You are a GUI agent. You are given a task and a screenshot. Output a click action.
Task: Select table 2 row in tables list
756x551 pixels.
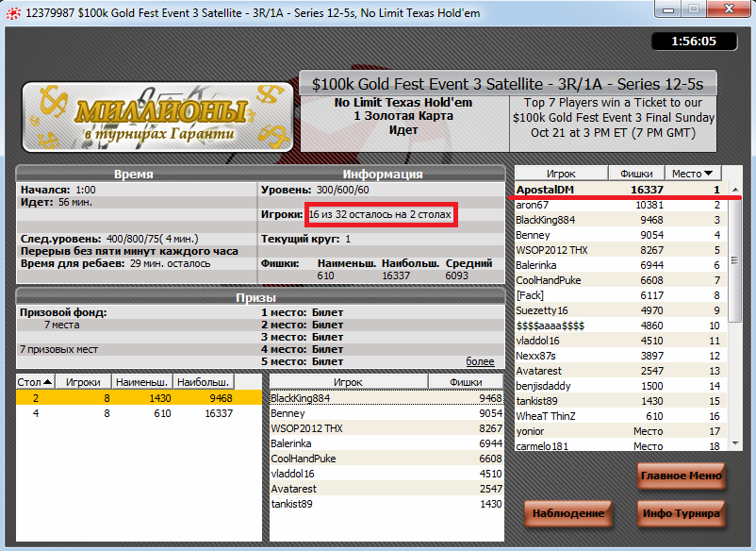139,398
